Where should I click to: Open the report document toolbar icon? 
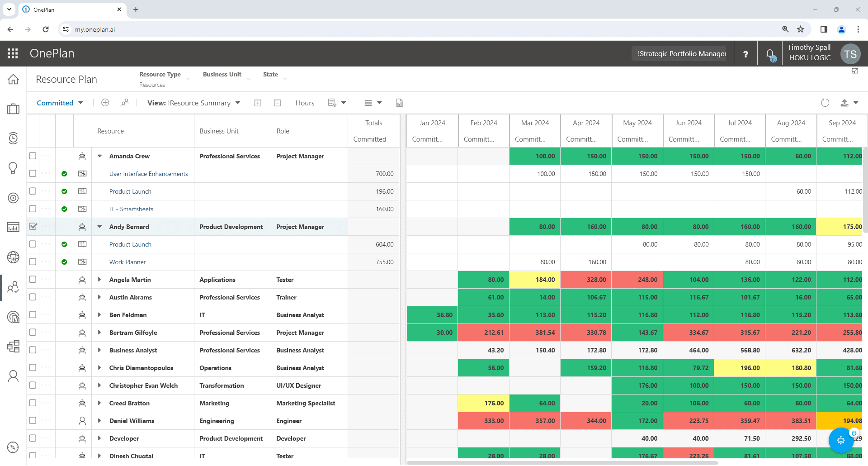pos(399,103)
